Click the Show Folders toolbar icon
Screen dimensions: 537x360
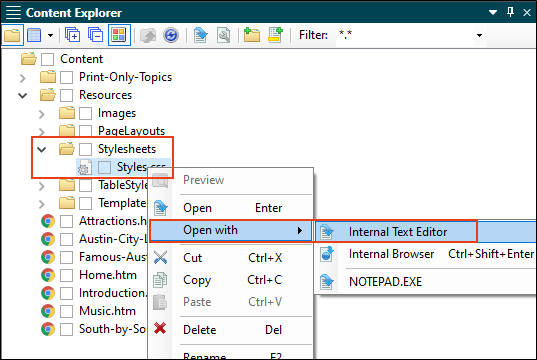[x=12, y=35]
